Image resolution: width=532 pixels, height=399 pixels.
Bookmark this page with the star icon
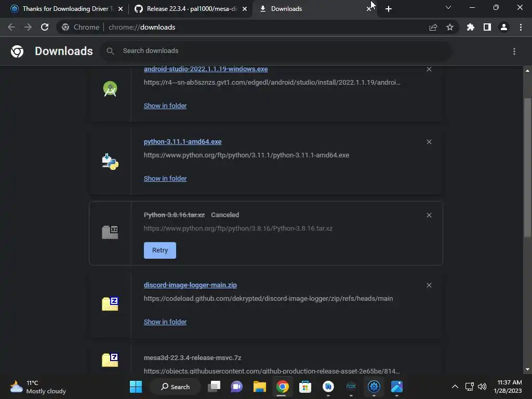click(450, 27)
